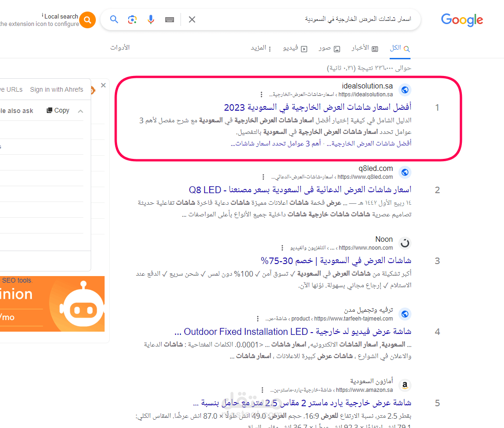Click the Noon site icon

click(405, 243)
